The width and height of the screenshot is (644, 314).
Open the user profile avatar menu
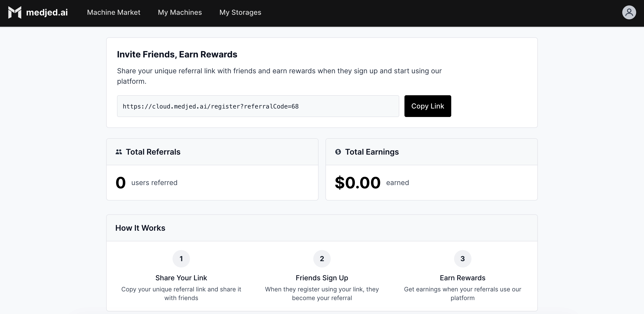[x=629, y=12]
